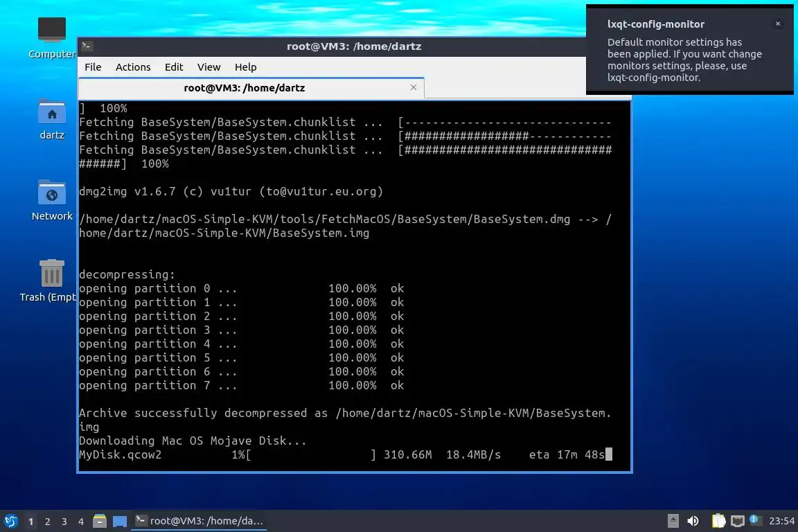Click the 'decompressing:' line in terminal
798x532 pixels.
pos(127,275)
